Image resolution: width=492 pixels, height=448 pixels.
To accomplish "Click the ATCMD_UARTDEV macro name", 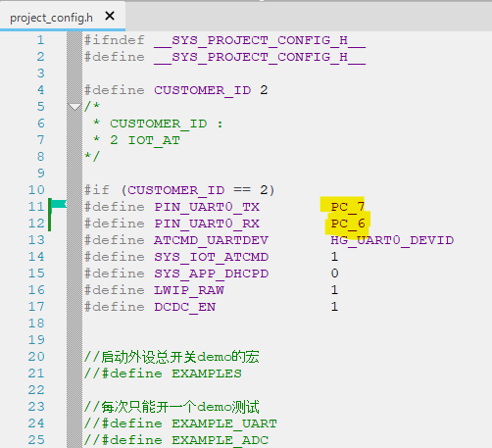I will click(x=211, y=240).
